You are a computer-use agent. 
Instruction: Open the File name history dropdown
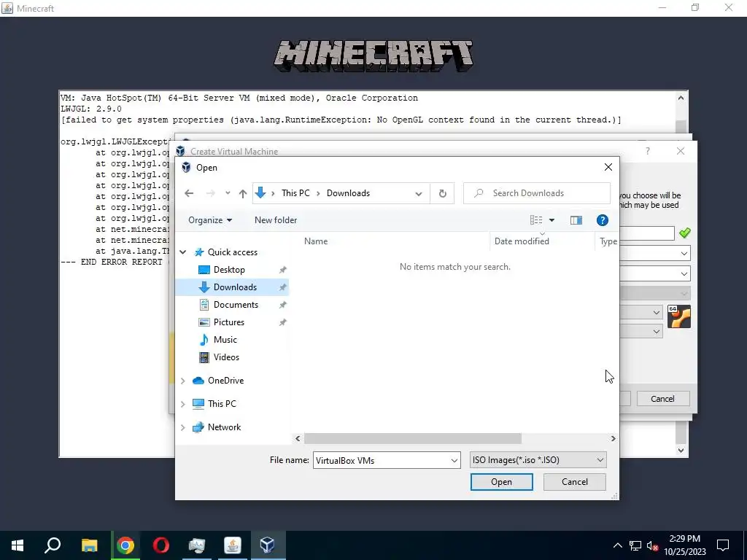pos(454,461)
